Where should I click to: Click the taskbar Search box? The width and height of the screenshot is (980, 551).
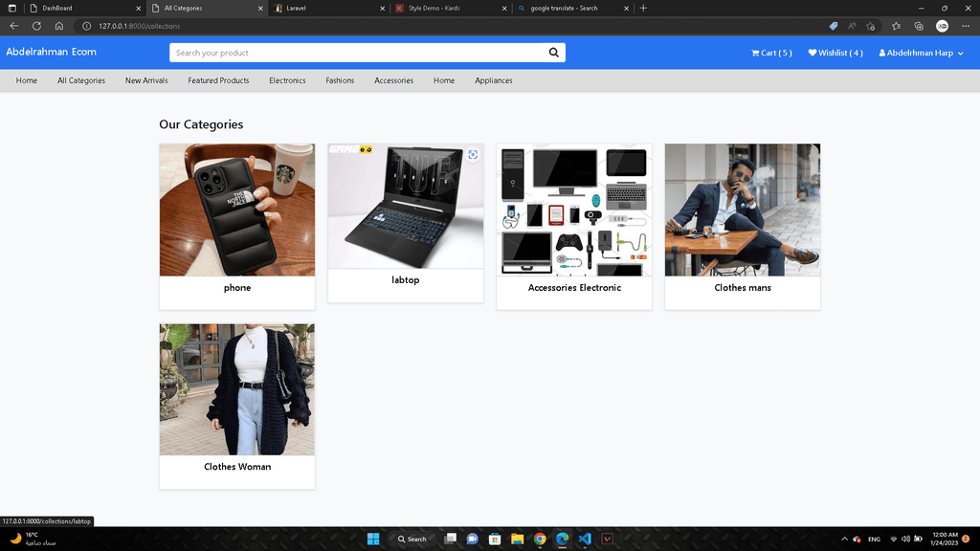(412, 539)
